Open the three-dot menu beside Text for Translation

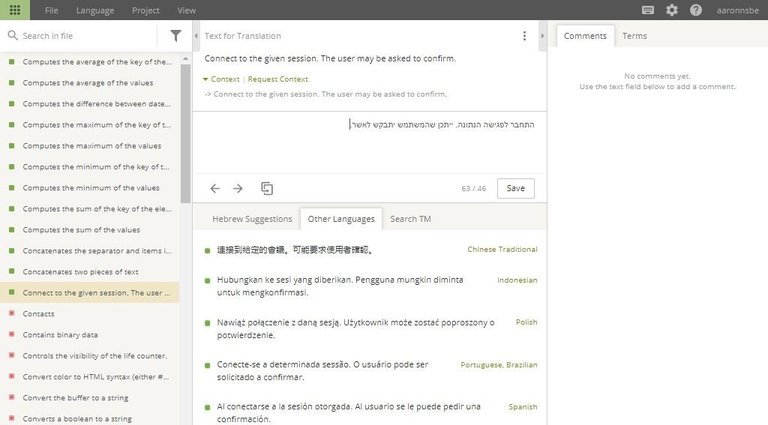point(524,36)
